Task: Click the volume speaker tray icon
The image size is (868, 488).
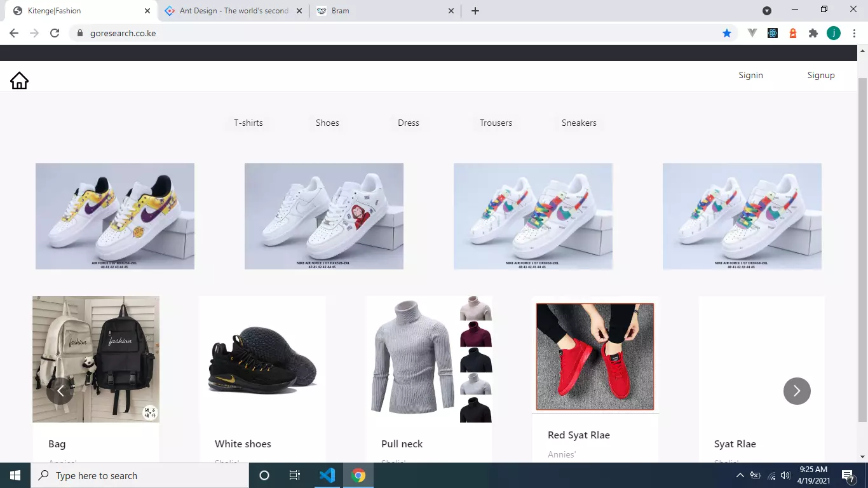Action: (x=785, y=475)
